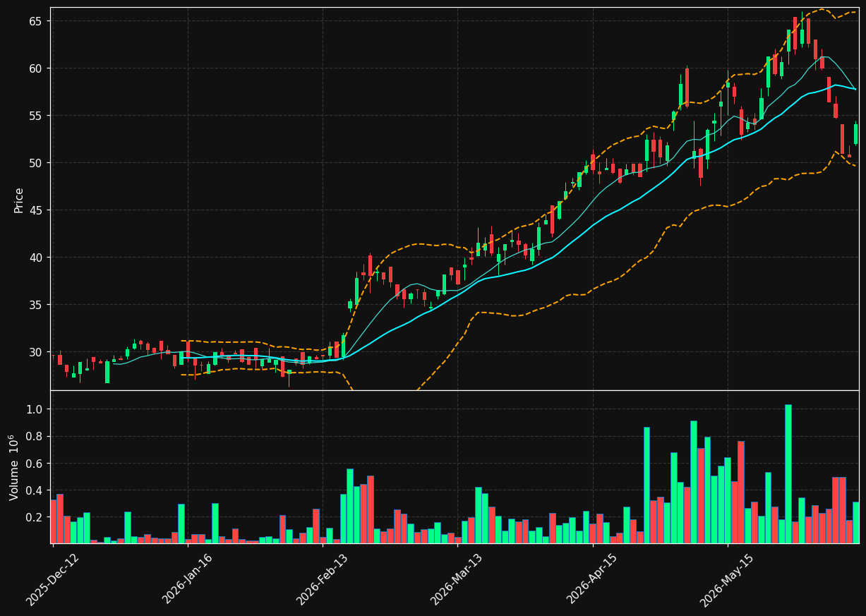866x616 pixels.
Task: Click the 0.8 volume tick label
Action: [35, 436]
